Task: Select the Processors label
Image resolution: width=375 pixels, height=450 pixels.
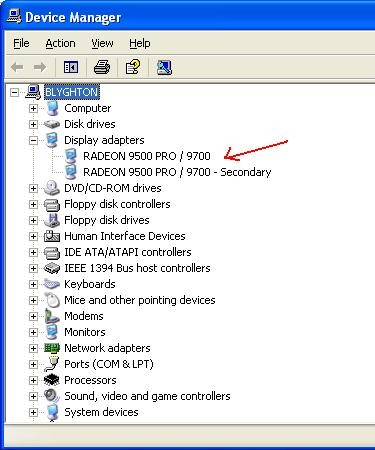Action: tap(90, 380)
